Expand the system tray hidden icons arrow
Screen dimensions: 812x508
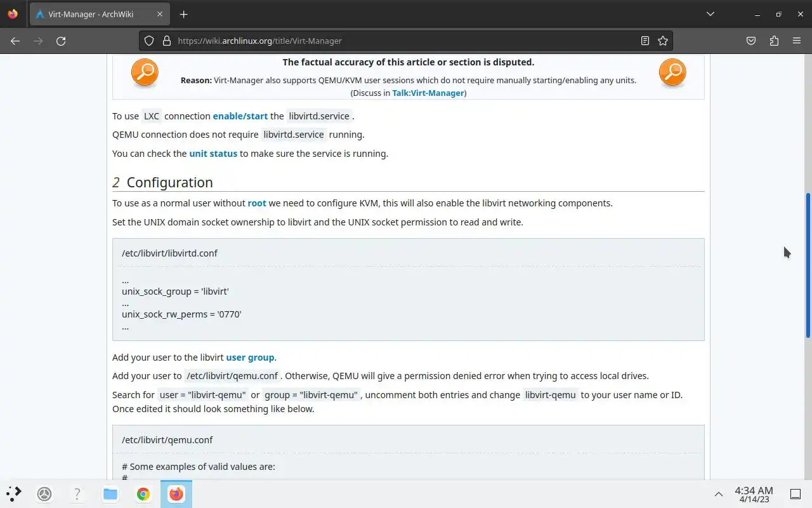click(x=719, y=494)
